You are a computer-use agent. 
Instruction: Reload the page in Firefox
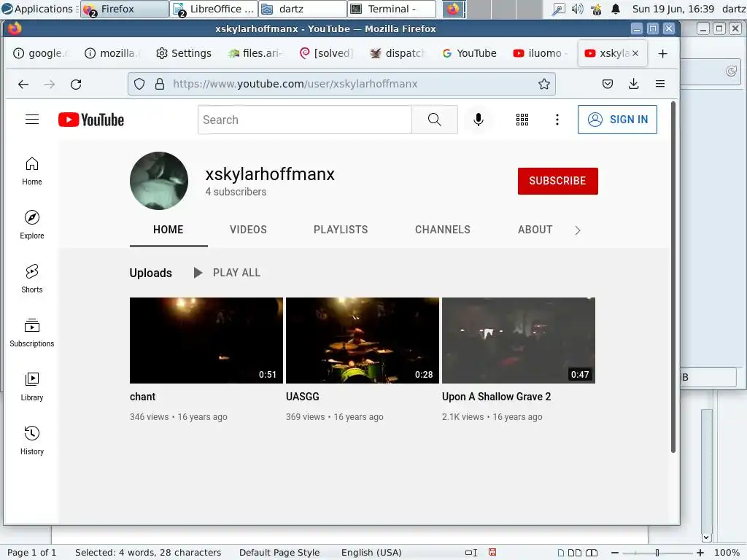76,85
